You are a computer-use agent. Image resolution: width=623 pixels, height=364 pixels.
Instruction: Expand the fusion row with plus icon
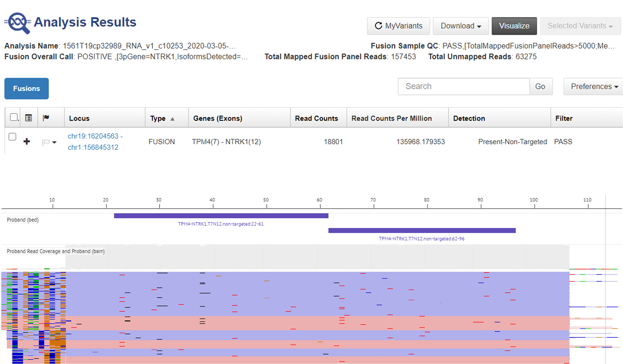point(27,141)
